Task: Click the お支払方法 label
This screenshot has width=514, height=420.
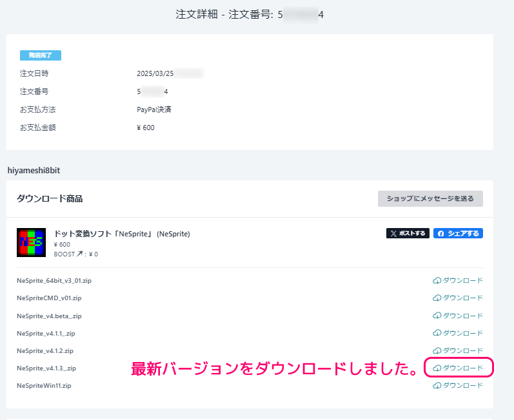Action: (x=37, y=110)
